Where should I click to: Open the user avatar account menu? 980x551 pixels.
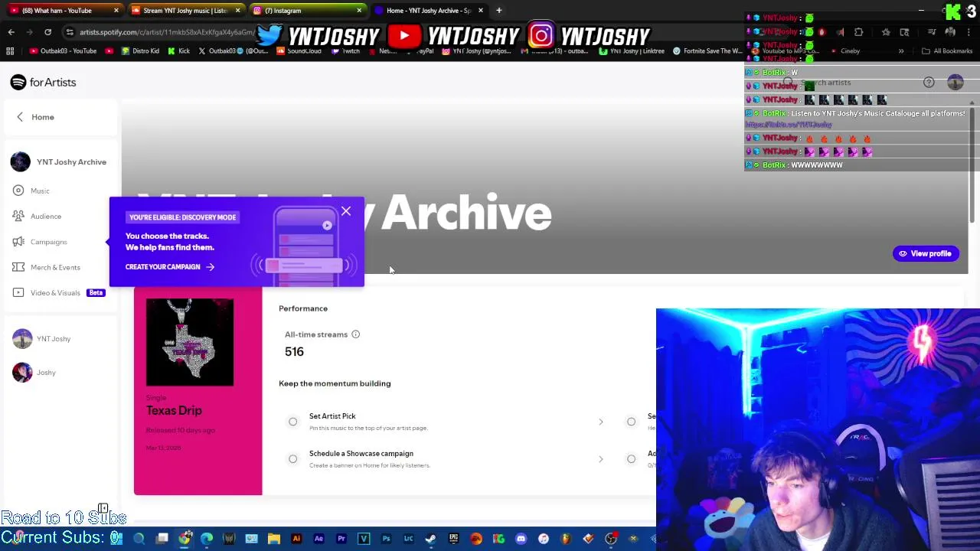[x=955, y=82]
